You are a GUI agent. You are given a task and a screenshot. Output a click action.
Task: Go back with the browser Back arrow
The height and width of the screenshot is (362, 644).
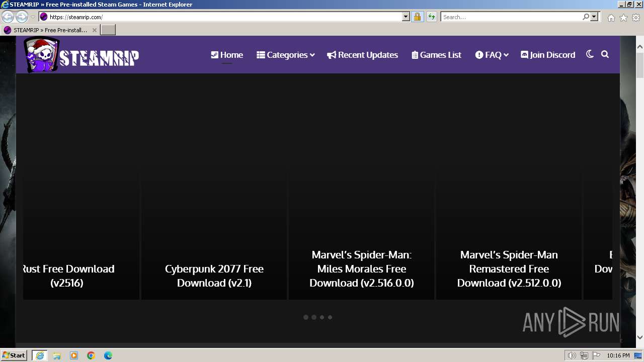[8, 17]
